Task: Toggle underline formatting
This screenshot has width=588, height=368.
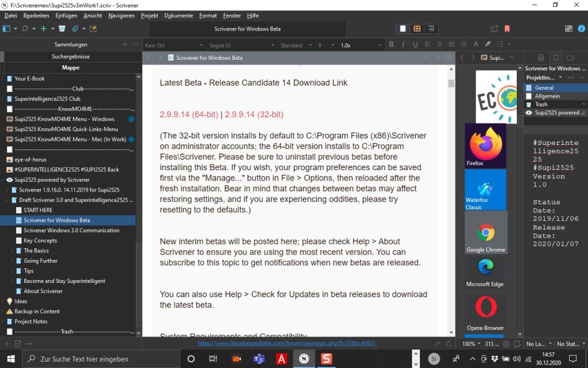Action: 415,45
